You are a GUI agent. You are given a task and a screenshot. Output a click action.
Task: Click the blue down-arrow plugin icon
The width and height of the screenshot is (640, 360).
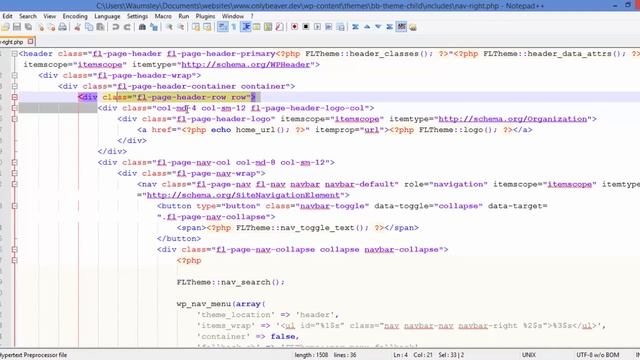378,27
